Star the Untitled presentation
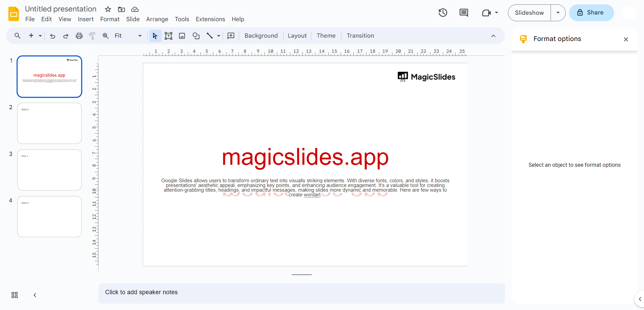Viewport: 644px width, 310px height. [108, 9]
